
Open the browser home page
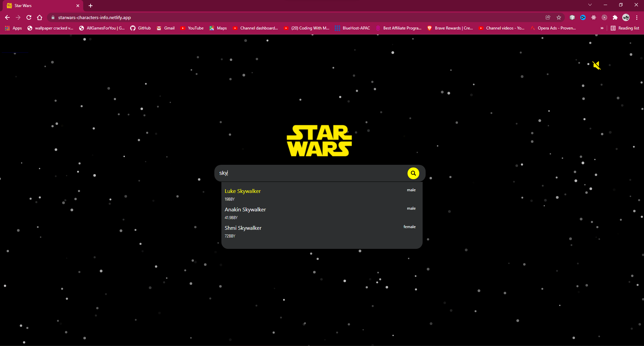40,17
